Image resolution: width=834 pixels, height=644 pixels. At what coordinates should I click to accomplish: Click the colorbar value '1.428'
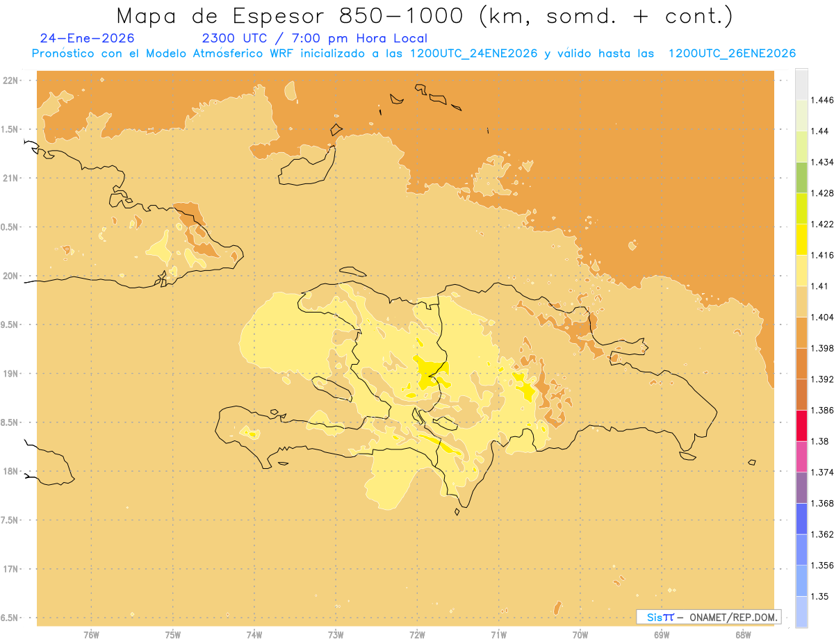coord(822,193)
